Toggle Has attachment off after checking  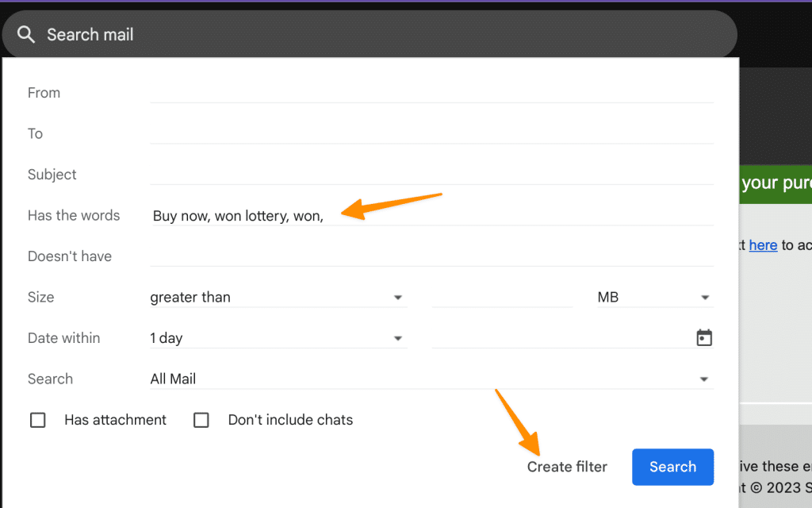coord(37,419)
